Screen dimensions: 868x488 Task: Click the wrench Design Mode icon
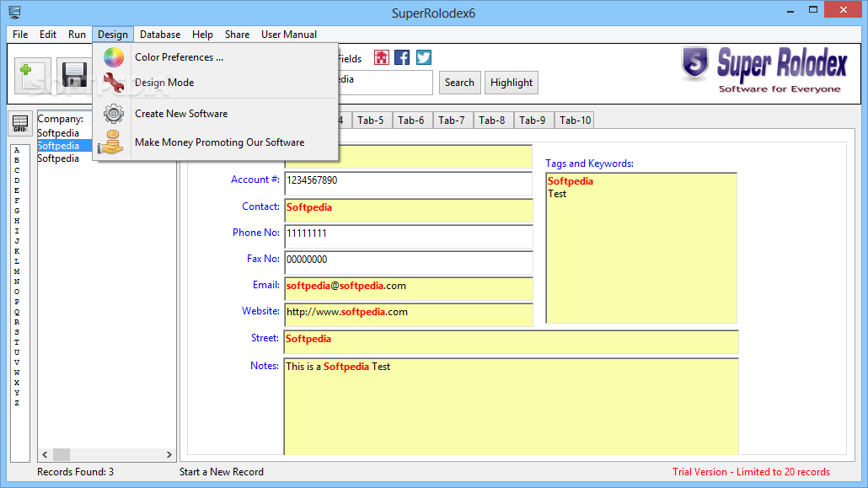point(114,83)
